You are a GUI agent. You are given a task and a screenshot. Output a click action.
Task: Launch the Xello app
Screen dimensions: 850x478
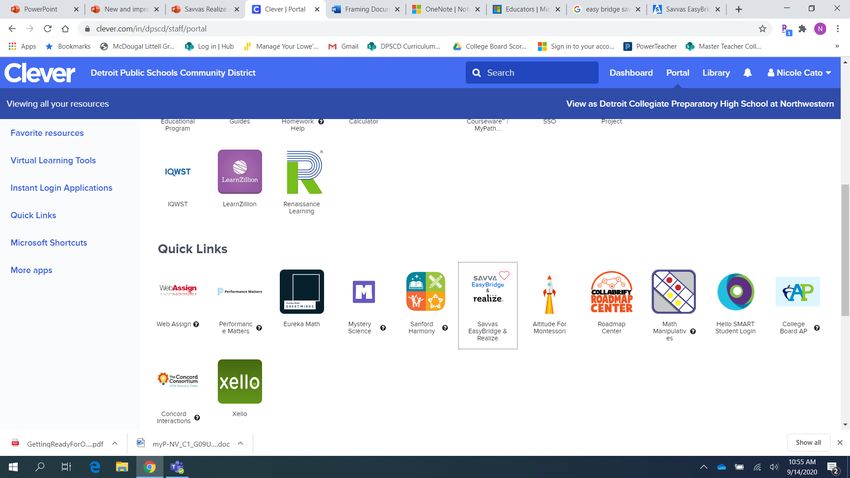coord(240,382)
